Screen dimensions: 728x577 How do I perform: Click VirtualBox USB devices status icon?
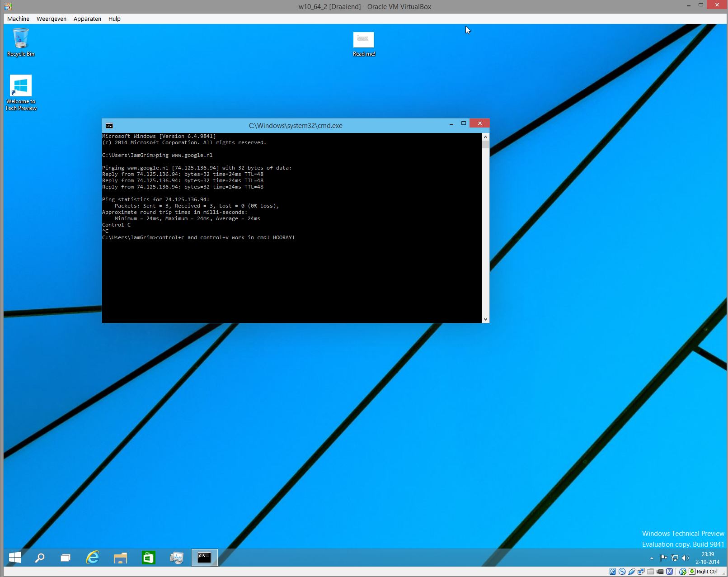[631, 572]
